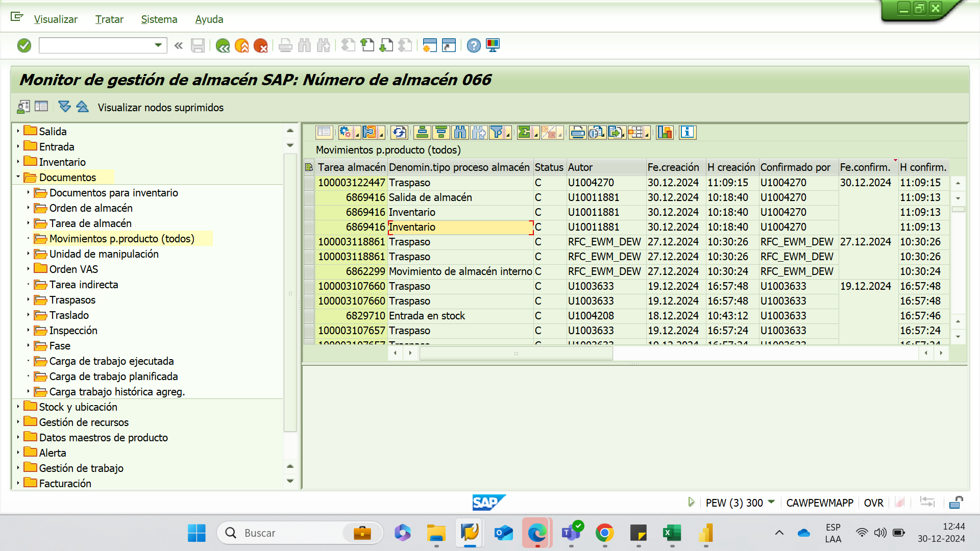
Task: Click the Status column header
Action: (x=549, y=167)
